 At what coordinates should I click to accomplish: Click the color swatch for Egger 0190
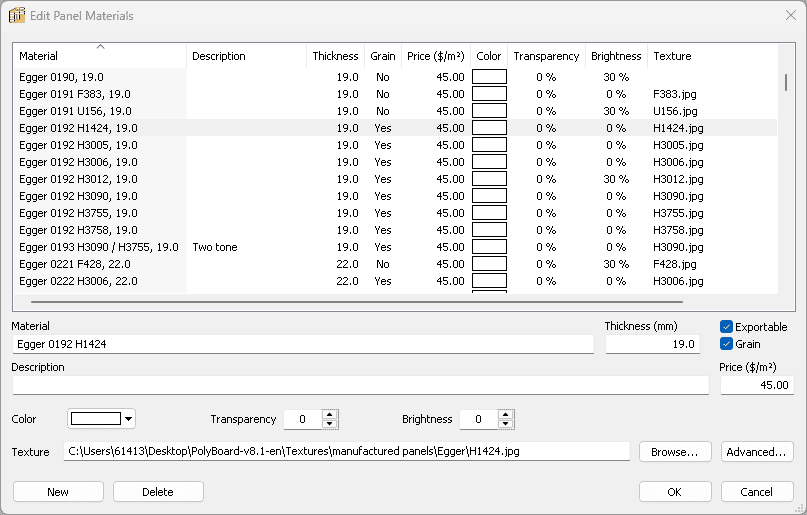[489, 77]
